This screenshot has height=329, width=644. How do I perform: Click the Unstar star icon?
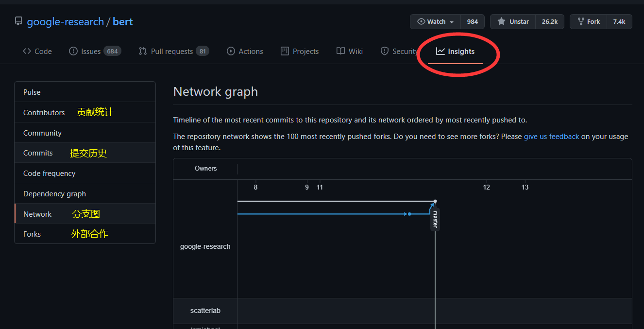coord(501,21)
